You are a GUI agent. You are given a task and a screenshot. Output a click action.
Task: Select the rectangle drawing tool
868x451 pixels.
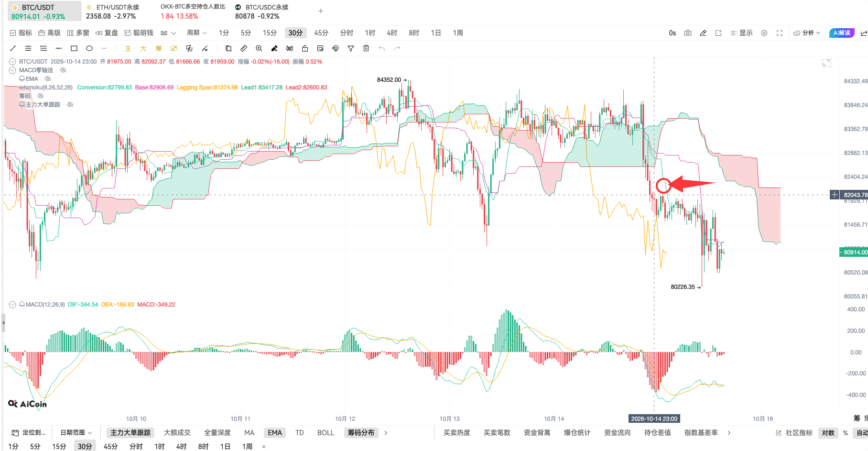[74, 48]
